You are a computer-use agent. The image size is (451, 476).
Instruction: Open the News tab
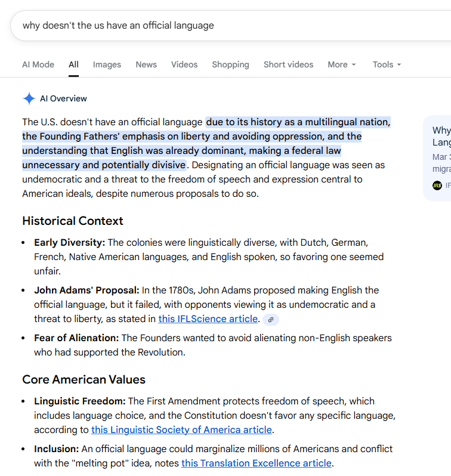pyautogui.click(x=146, y=64)
